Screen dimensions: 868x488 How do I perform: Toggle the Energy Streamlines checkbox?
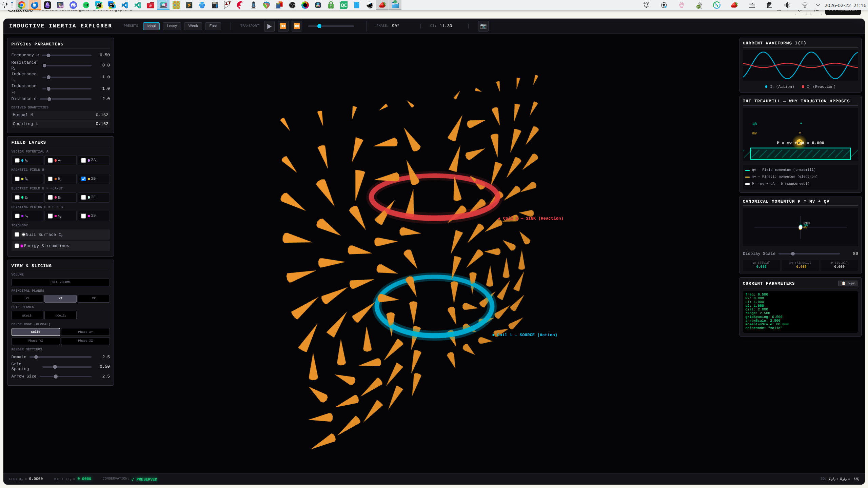pyautogui.click(x=17, y=246)
